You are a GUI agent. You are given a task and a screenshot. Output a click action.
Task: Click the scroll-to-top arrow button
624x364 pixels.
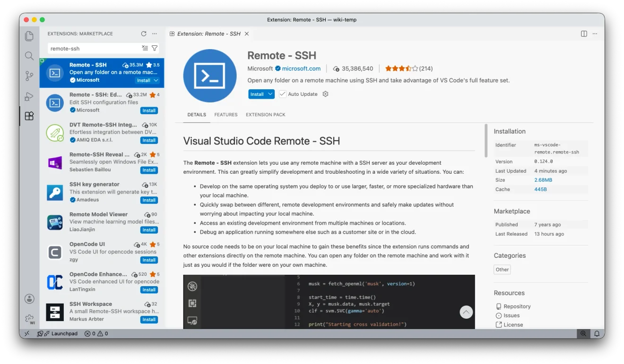[466, 312]
